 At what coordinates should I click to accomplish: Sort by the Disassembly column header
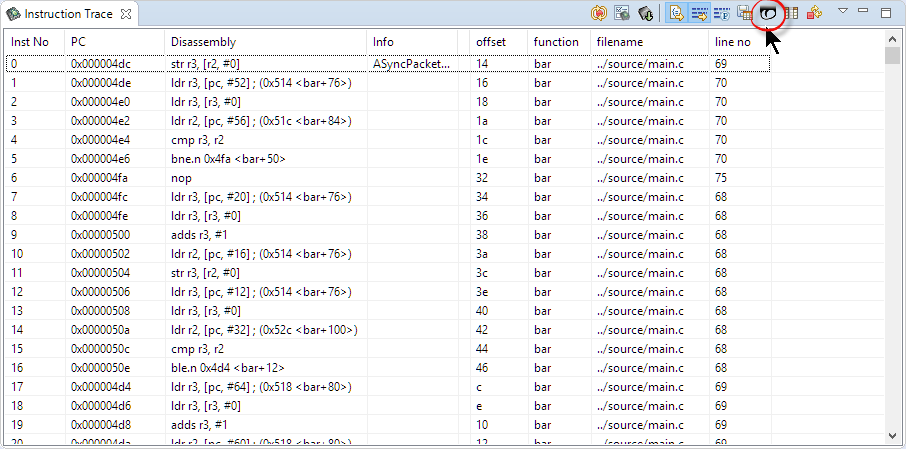pos(203,42)
